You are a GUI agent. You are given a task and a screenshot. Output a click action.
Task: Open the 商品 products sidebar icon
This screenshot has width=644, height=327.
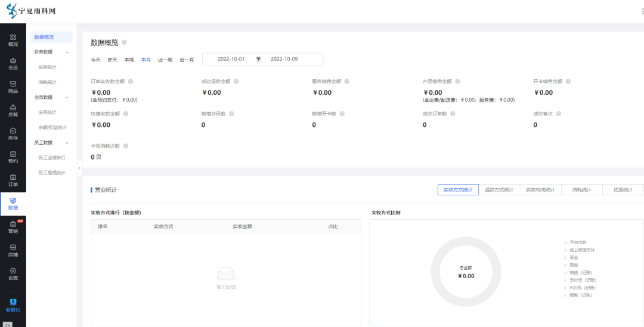click(x=13, y=87)
